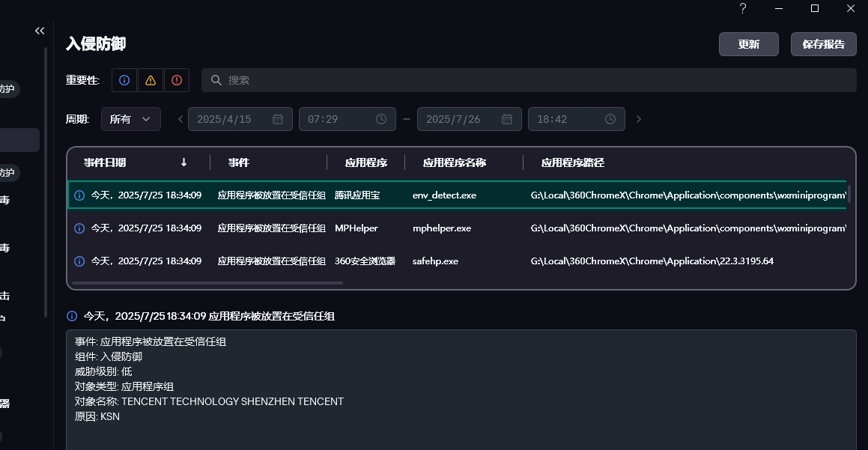Open calendar picker for start date 2025/4/15
Image resolution: width=868 pixels, height=450 pixels.
click(278, 119)
